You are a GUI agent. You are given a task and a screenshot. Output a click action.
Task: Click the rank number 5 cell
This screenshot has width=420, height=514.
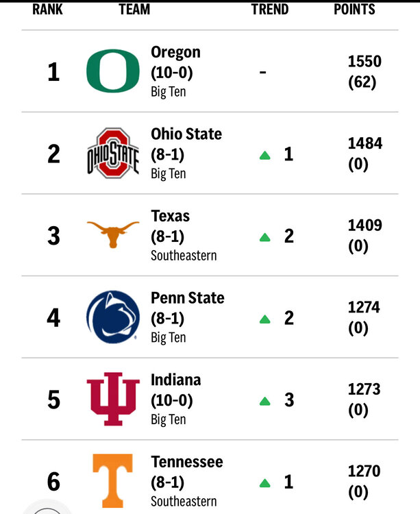(53, 400)
